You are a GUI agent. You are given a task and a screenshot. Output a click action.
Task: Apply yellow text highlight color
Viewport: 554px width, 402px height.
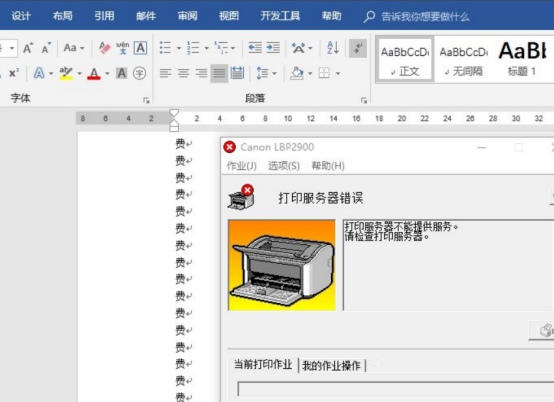pyautogui.click(x=66, y=73)
